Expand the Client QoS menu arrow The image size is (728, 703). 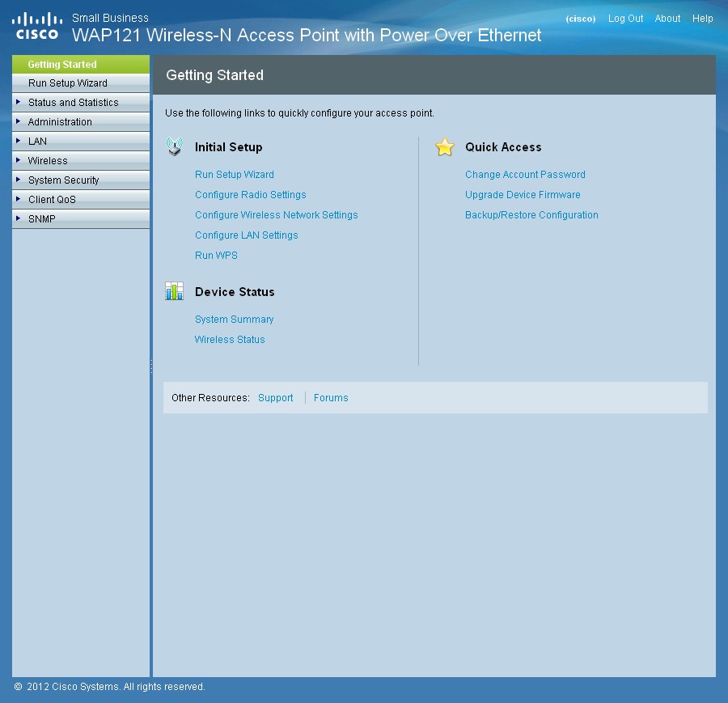click(x=18, y=199)
